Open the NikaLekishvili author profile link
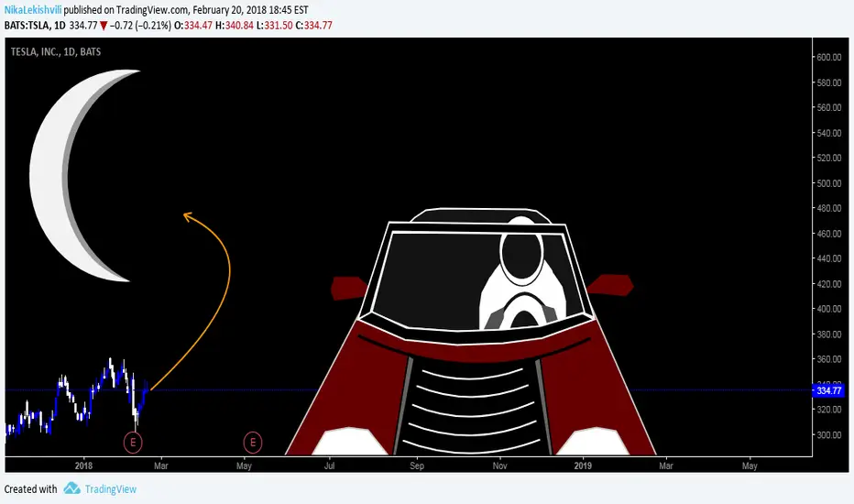This screenshot has height=504, width=854. 33,10
